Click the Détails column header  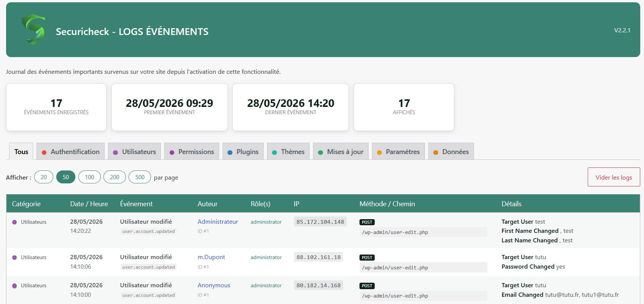pos(511,204)
